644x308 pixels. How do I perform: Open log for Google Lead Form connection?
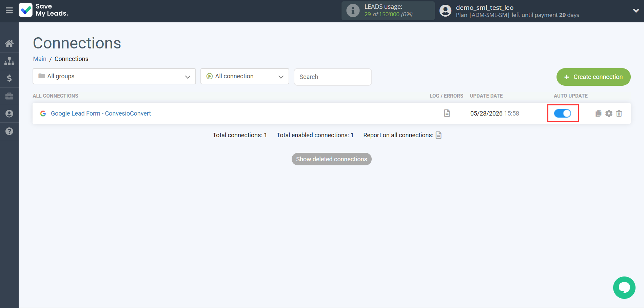[447, 113]
